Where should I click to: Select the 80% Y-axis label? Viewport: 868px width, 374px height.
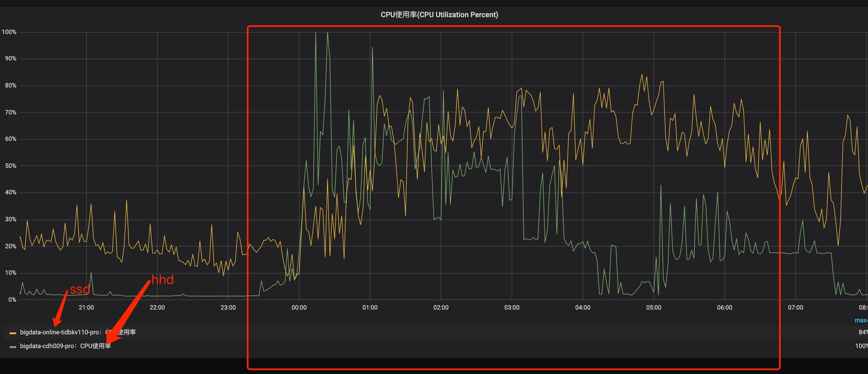point(10,85)
